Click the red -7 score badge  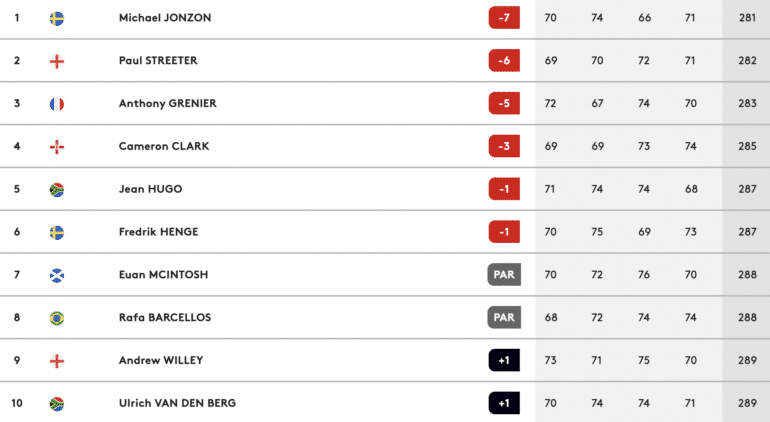[505, 18]
